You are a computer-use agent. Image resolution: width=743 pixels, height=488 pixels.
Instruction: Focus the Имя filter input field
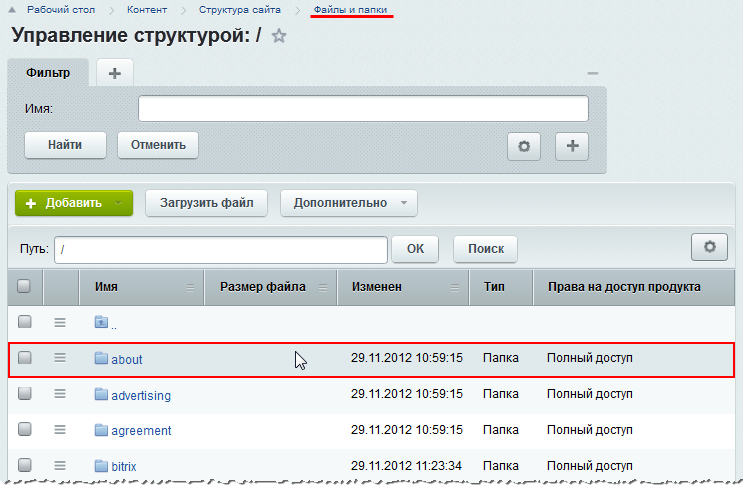363,108
